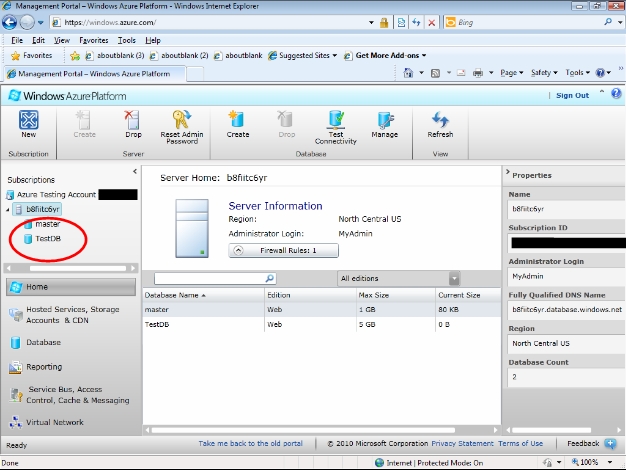The image size is (626, 470).
Task: Open Service Bus, Access Control section
Action: [x=71, y=395]
